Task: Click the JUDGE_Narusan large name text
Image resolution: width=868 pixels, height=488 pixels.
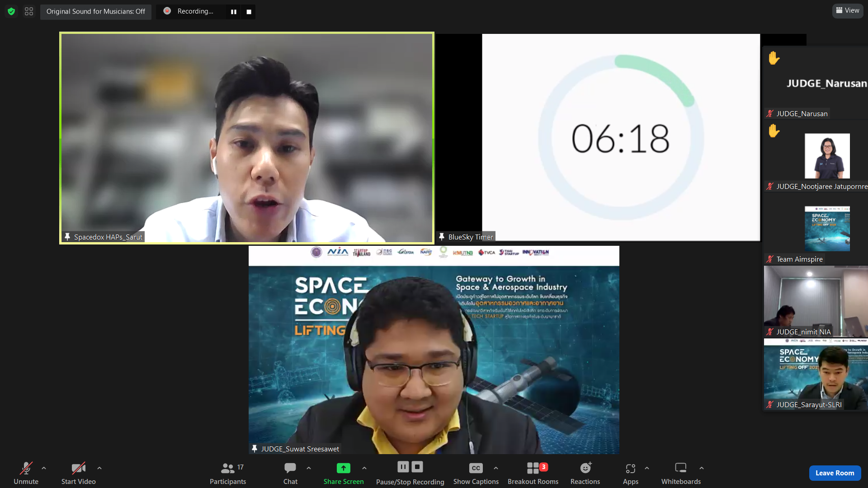Action: [x=826, y=83]
